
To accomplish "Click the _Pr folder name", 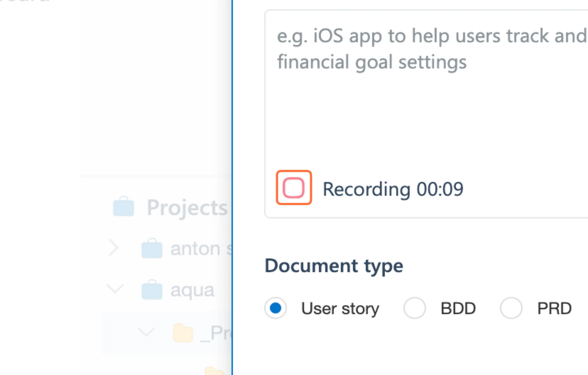I will pyautogui.click(x=216, y=333).
